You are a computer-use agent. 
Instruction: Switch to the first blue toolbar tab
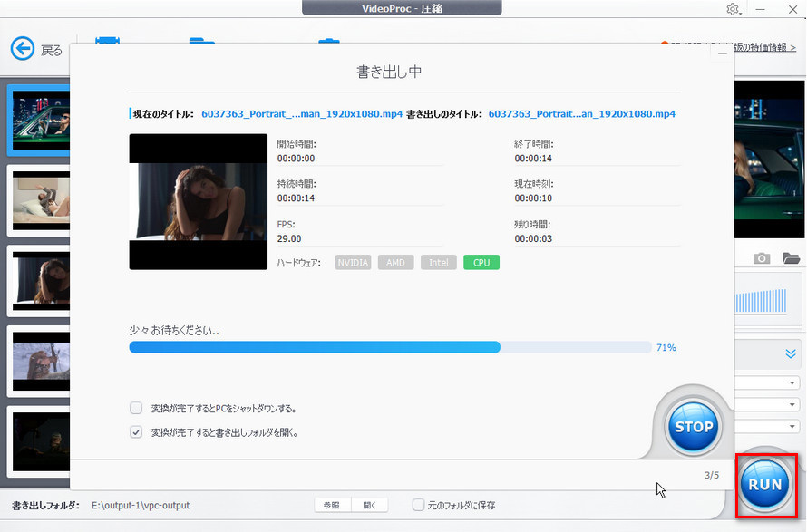coord(109,41)
